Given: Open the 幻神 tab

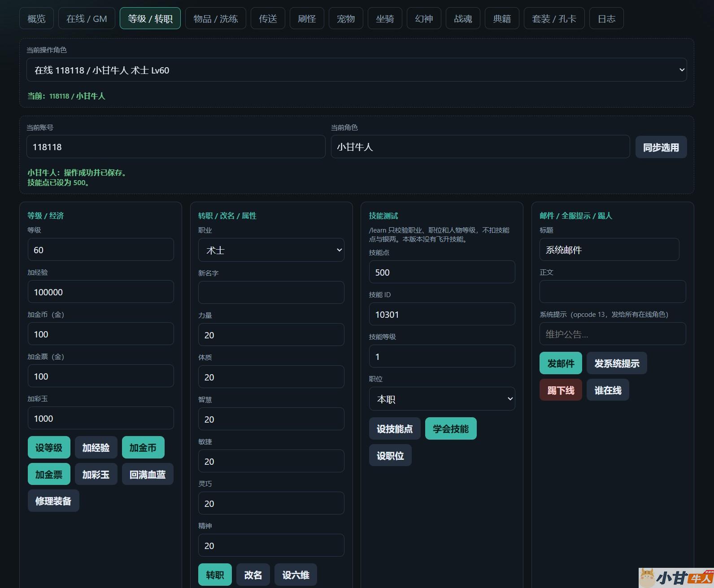Looking at the screenshot, I should (424, 18).
